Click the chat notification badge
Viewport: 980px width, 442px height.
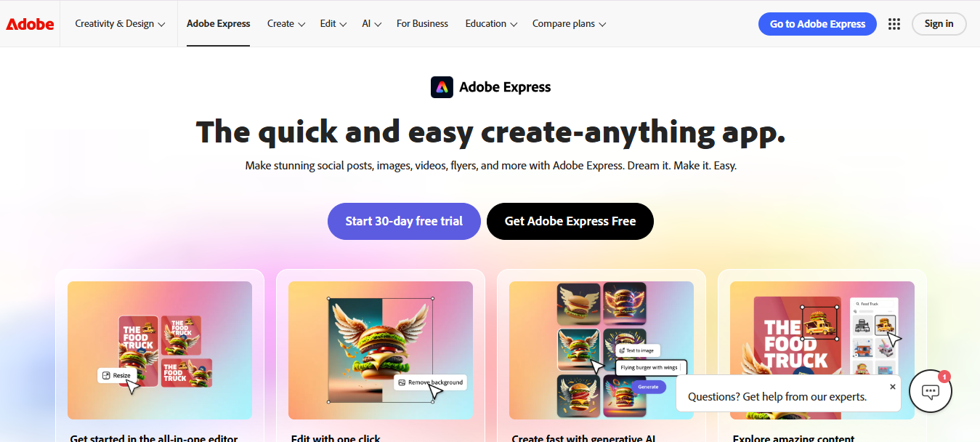[x=944, y=377]
